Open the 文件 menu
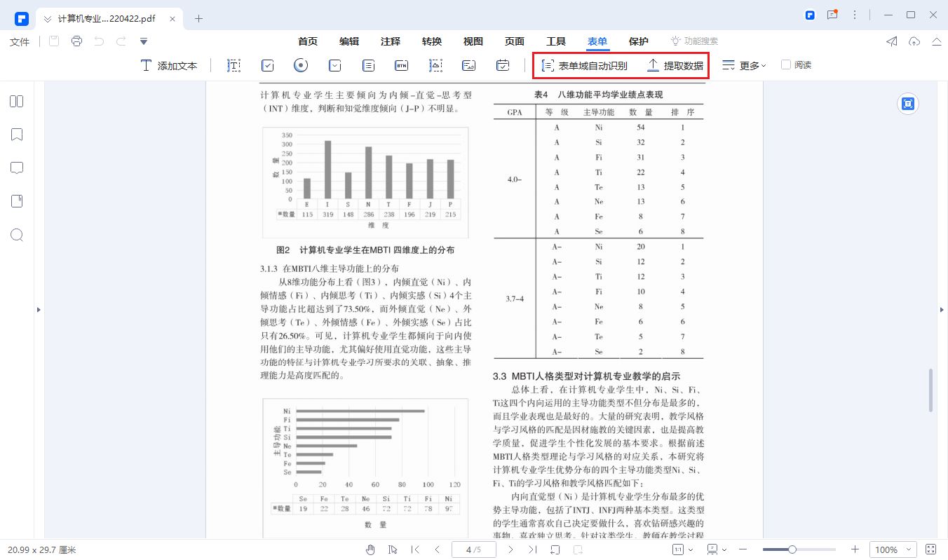Screen dimensions: 948x560 click(x=19, y=41)
